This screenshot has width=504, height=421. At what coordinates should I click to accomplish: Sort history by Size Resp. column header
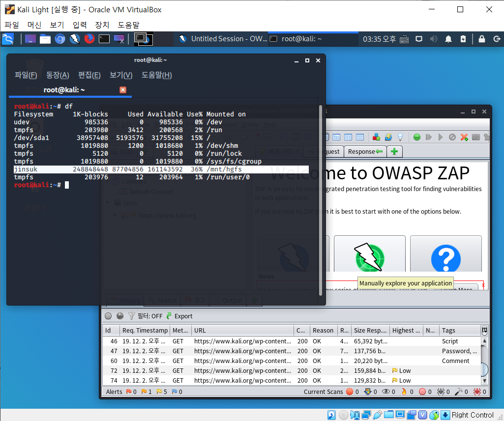click(x=370, y=331)
